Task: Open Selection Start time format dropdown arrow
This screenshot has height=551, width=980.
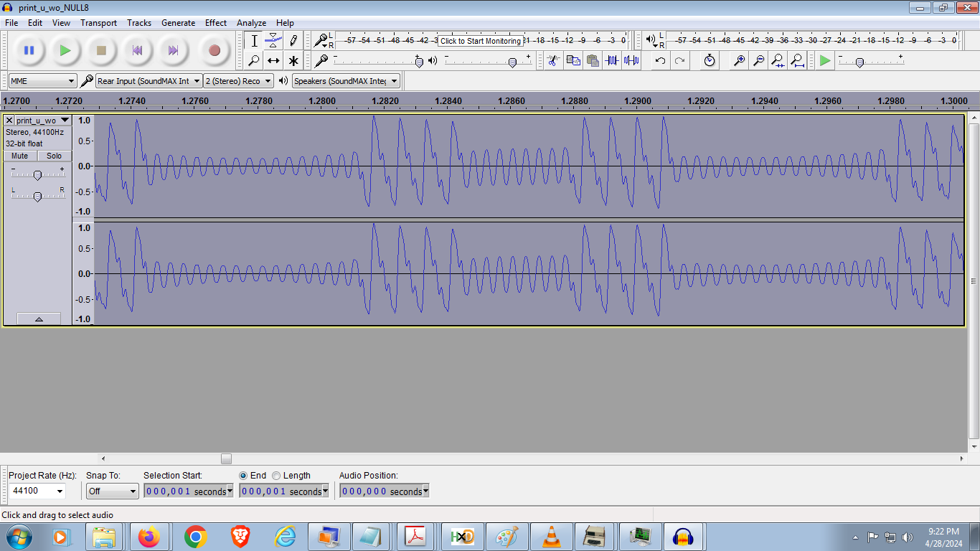Action: point(230,491)
